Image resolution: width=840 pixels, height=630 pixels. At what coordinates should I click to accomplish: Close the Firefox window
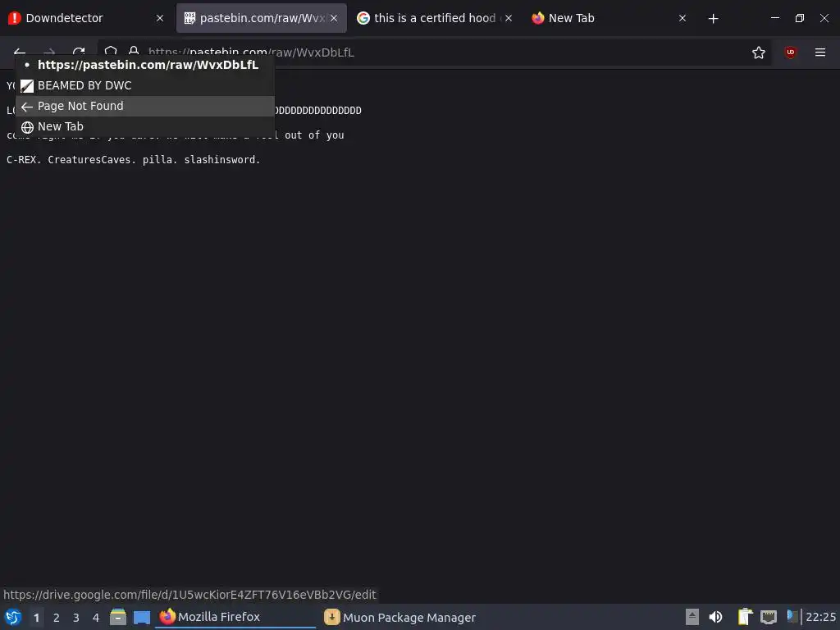(x=824, y=18)
